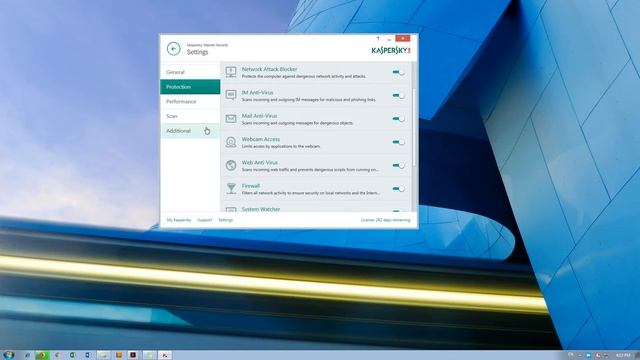Toggle the Network Attack Blocker switch
640x360 pixels.
(x=398, y=72)
